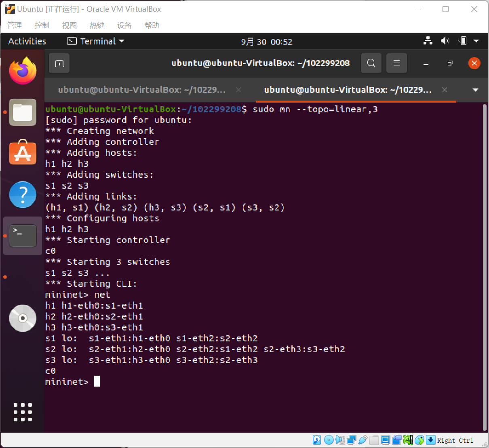Open the 管理 menu in VirtualBox

tap(15, 25)
